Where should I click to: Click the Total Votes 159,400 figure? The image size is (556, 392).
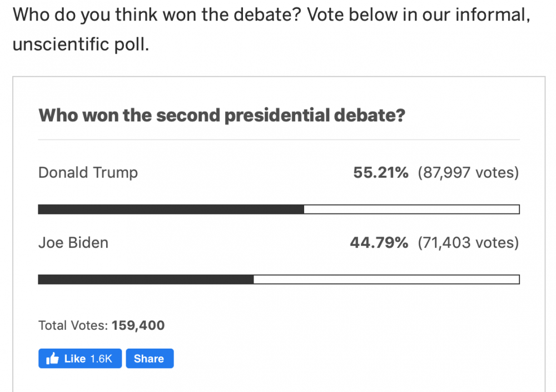point(138,325)
